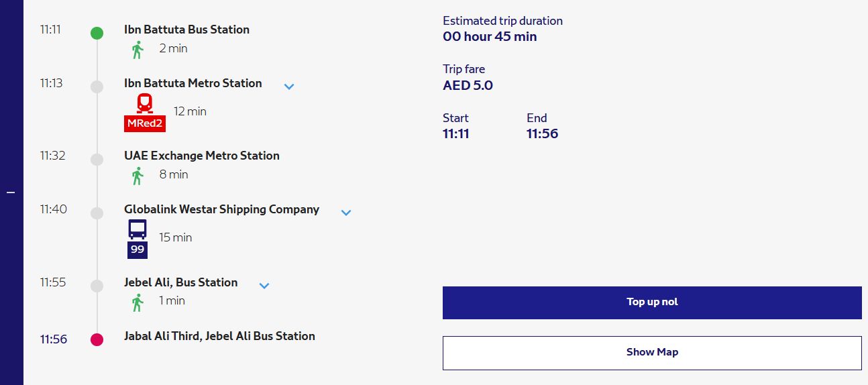Click the green start marker at 11:11
Screen dimensions: 868x385
point(97,33)
